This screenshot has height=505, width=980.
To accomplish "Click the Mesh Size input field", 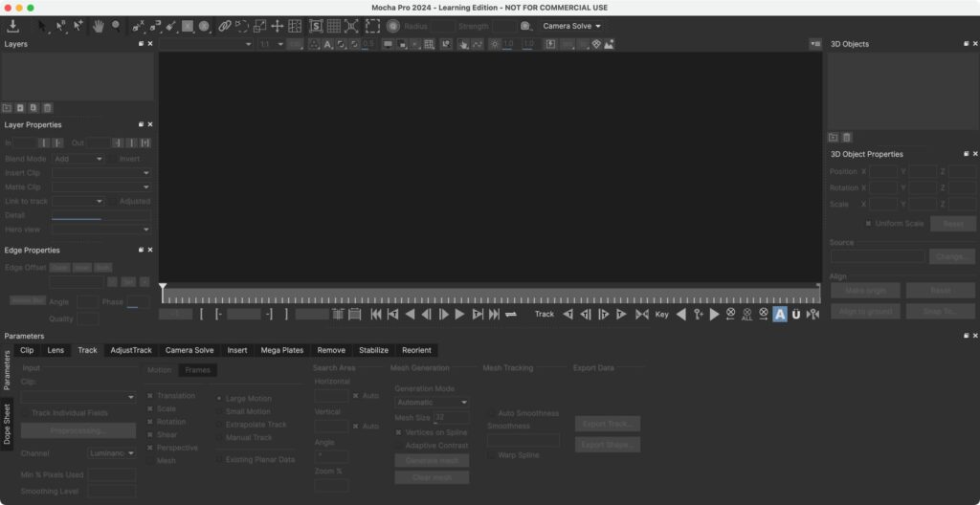I will click(x=452, y=418).
